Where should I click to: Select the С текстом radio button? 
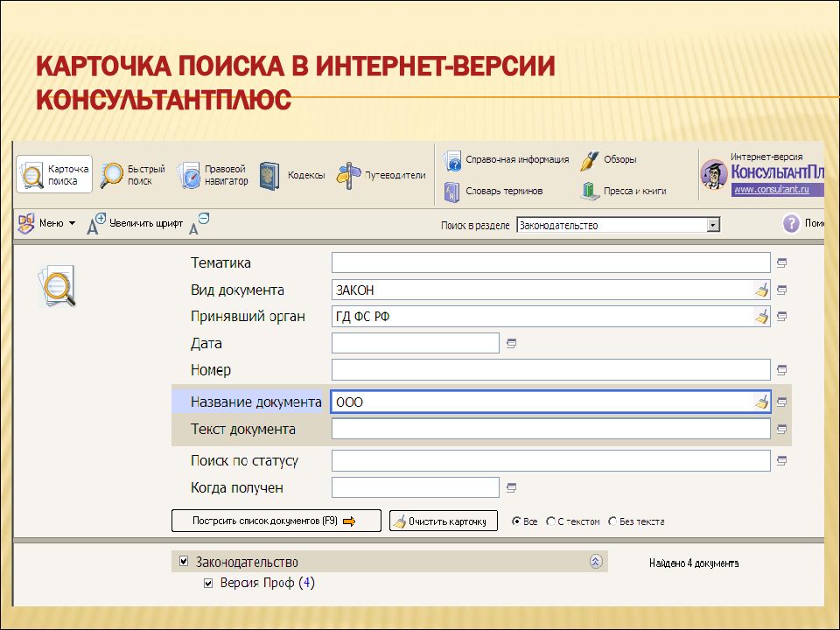[550, 521]
